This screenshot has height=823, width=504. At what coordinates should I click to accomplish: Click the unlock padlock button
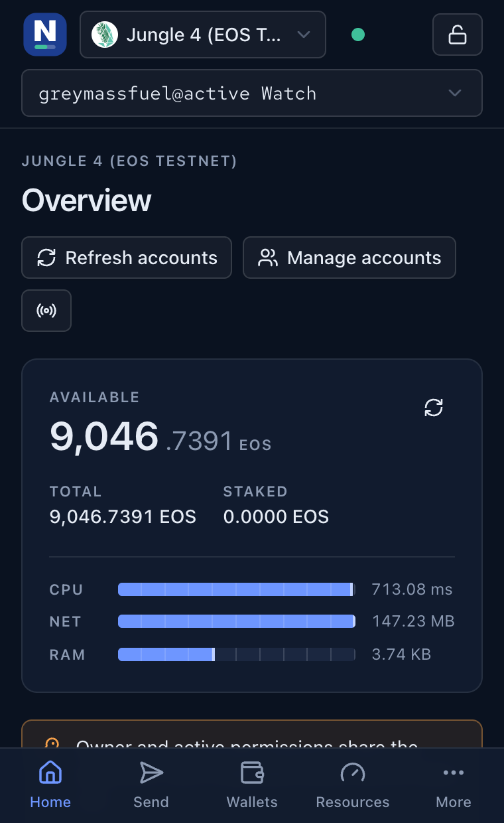point(458,35)
